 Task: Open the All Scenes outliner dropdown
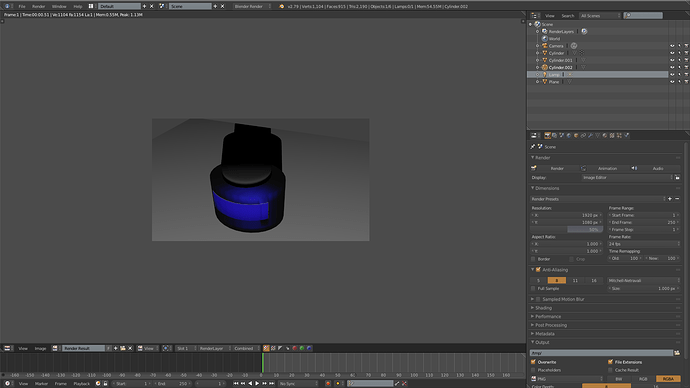pos(600,15)
